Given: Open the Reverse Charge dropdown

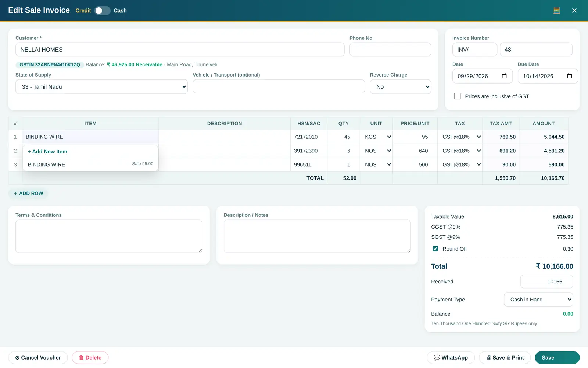Looking at the screenshot, I should pyautogui.click(x=400, y=87).
